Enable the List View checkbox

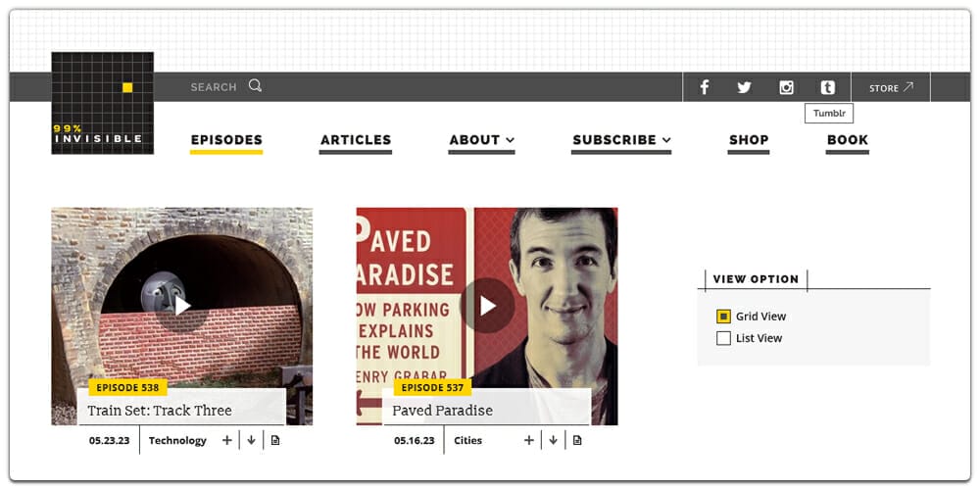click(723, 338)
